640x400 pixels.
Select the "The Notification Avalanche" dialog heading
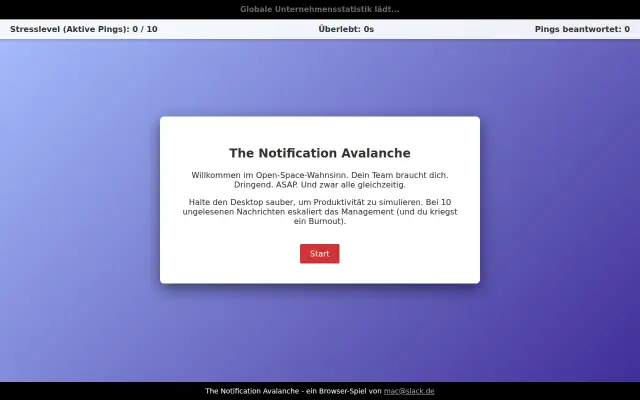point(320,153)
